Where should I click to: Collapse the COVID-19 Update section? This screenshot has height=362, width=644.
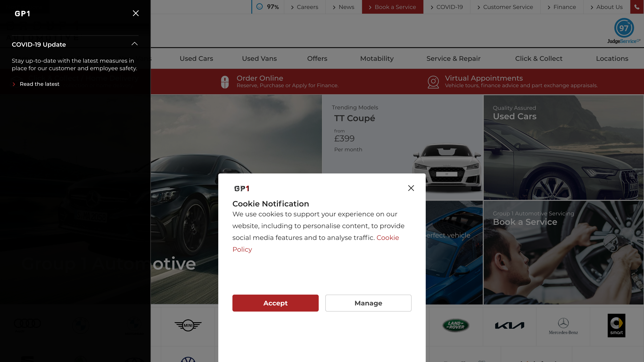pyautogui.click(x=135, y=44)
